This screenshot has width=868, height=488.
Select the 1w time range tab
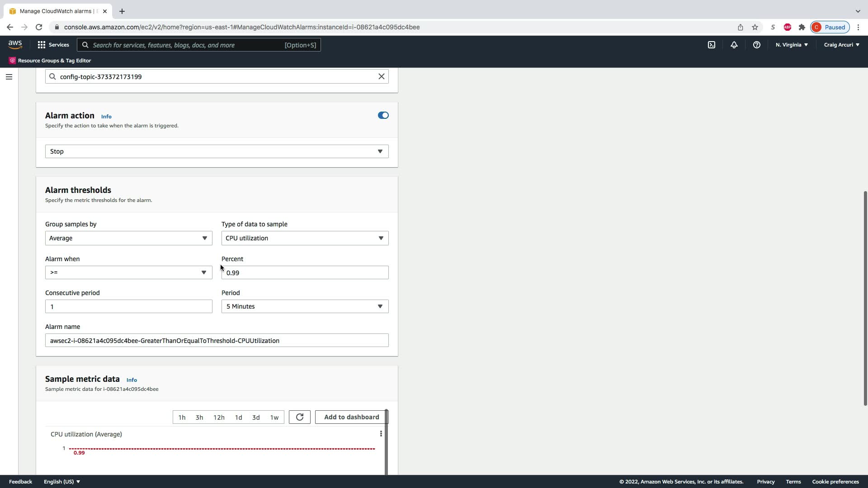[274, 417]
